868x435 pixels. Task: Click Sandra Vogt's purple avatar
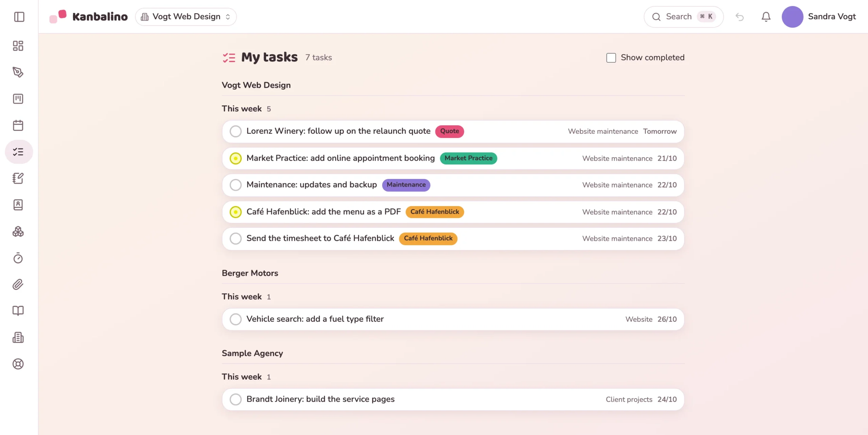[792, 17]
